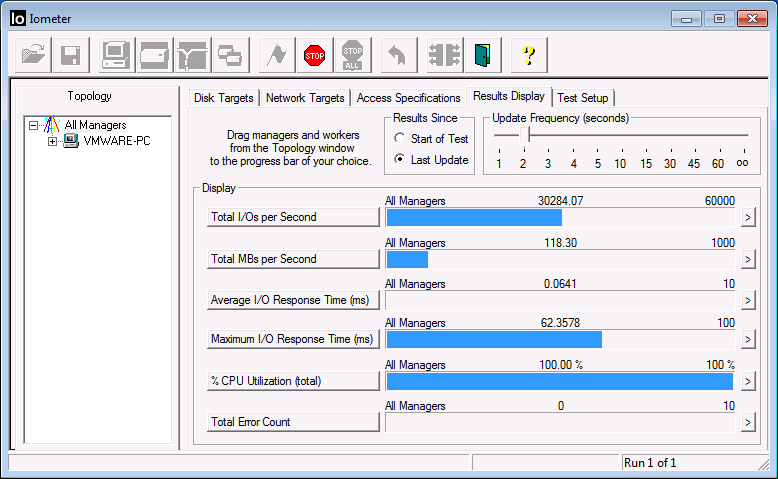This screenshot has width=778, height=479.
Task: Click the Open configuration file icon
Action: coord(35,55)
